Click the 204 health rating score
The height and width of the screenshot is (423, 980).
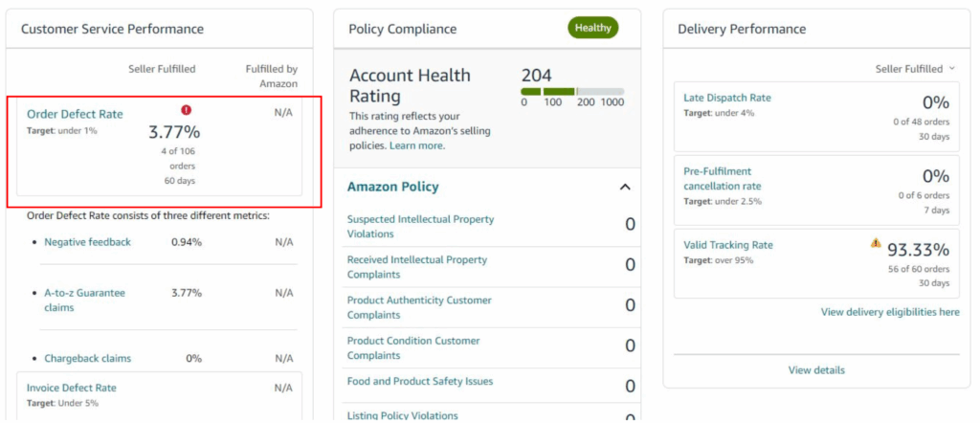tap(536, 76)
